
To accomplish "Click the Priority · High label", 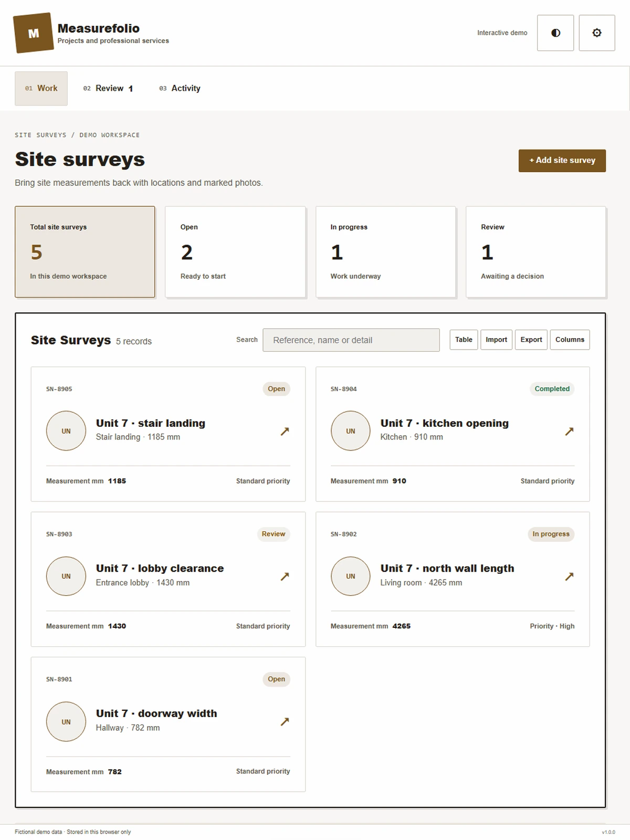I will coord(552,626).
